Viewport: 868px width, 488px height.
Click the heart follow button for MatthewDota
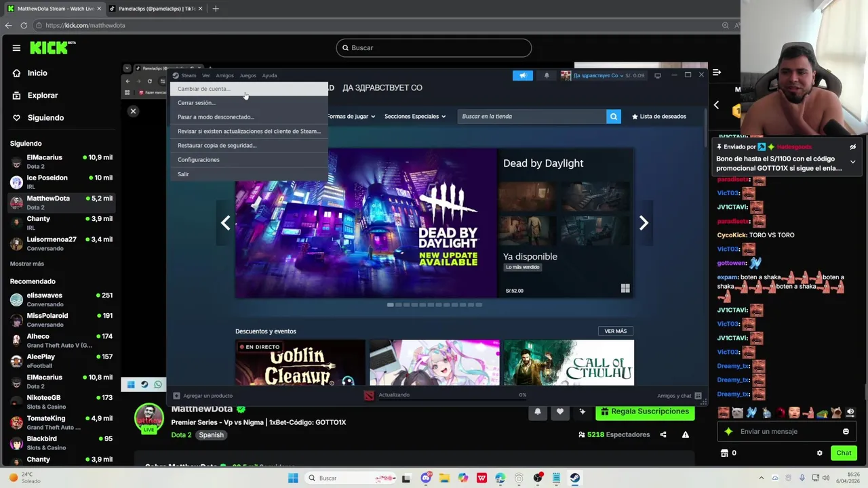(559, 411)
